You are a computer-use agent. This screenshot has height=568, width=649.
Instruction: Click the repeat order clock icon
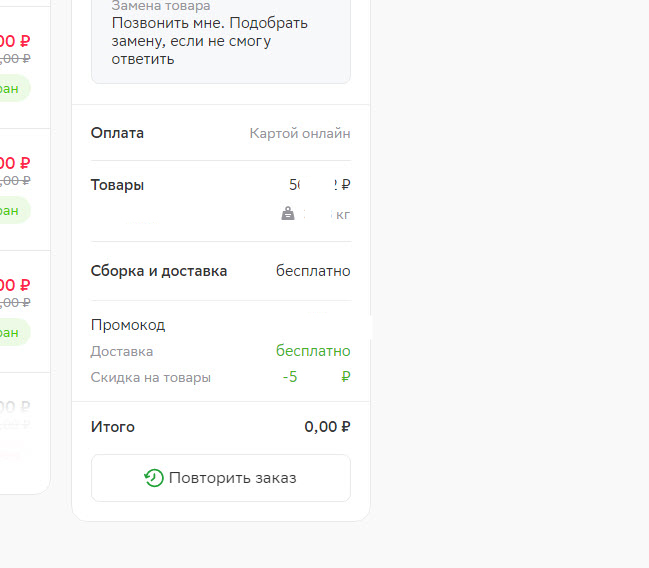point(154,478)
